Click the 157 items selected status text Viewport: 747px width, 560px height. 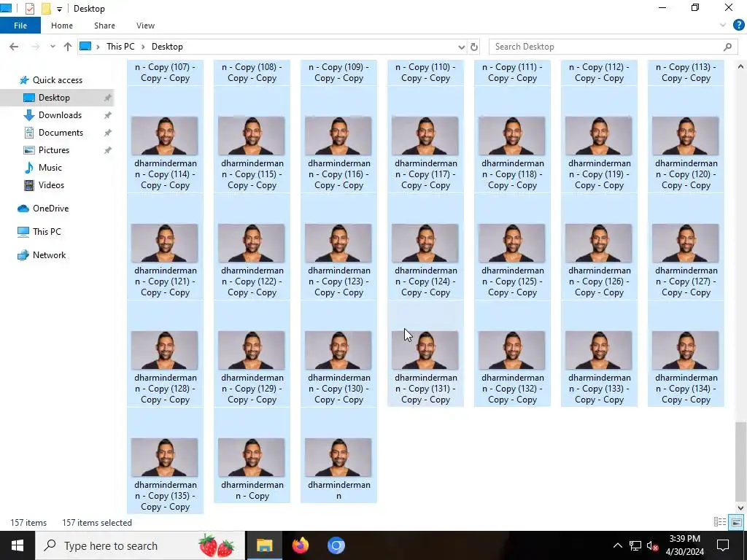point(97,523)
